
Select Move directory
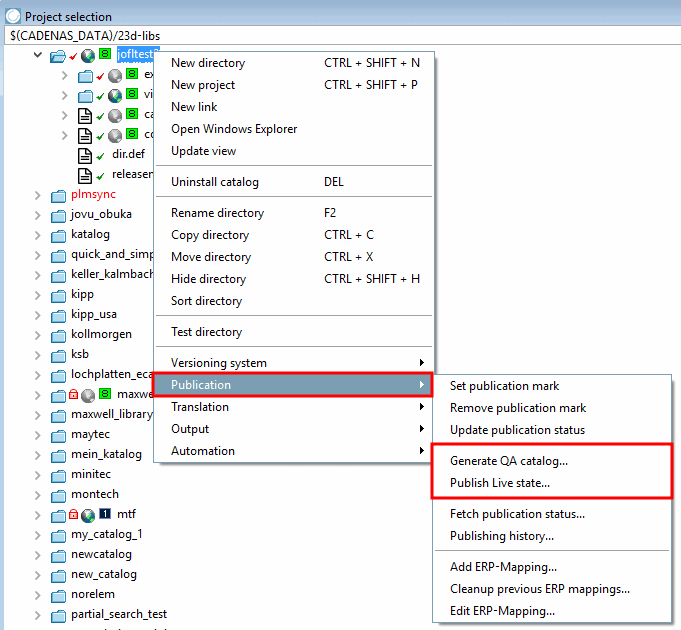point(294,257)
